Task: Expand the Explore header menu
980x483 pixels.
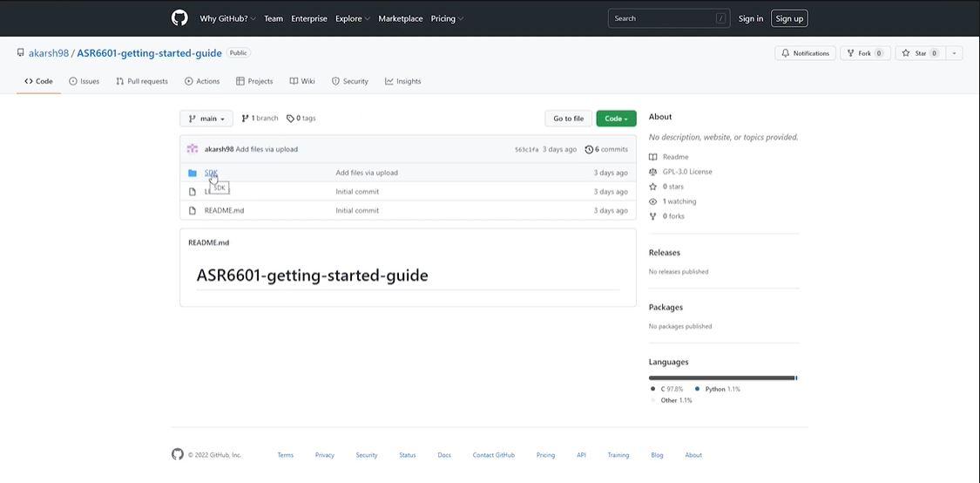Action: (353, 19)
